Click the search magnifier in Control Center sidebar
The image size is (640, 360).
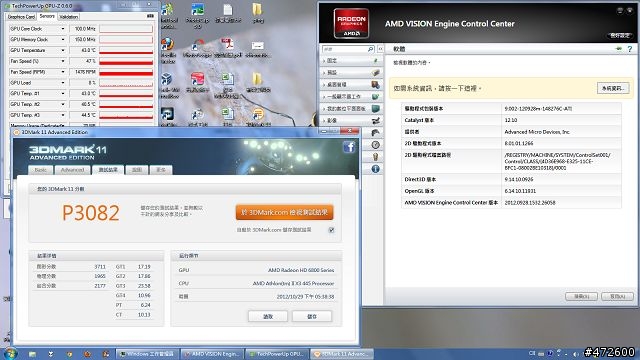click(x=370, y=49)
